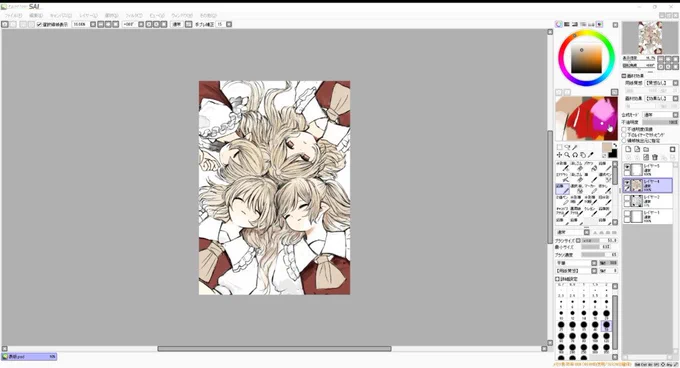This screenshot has width=680, height=368.
Task: Select the color wheel panel icon
Action: coord(559,24)
